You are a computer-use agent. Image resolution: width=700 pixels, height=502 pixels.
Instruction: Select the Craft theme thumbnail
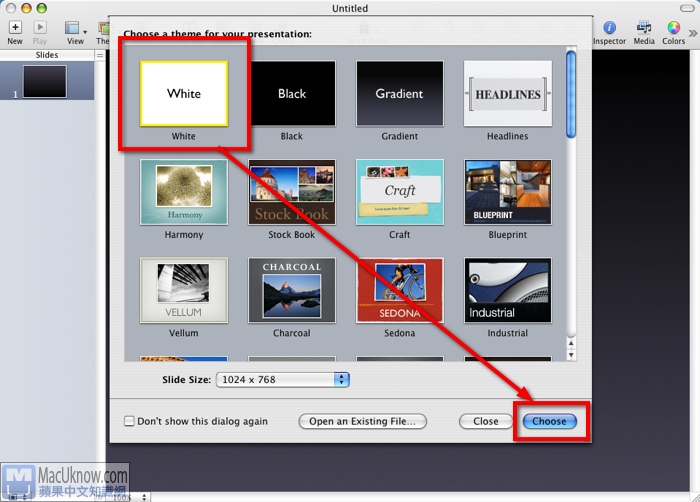pyautogui.click(x=400, y=192)
